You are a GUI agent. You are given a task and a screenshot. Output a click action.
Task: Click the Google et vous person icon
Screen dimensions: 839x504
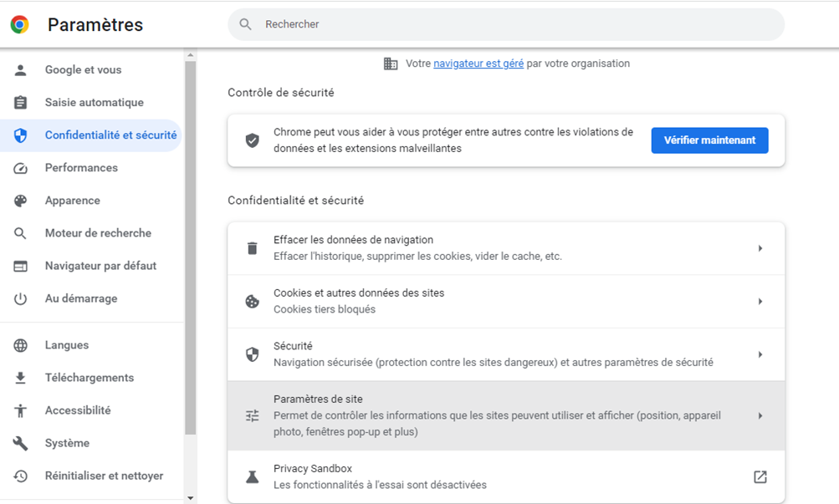coord(21,70)
